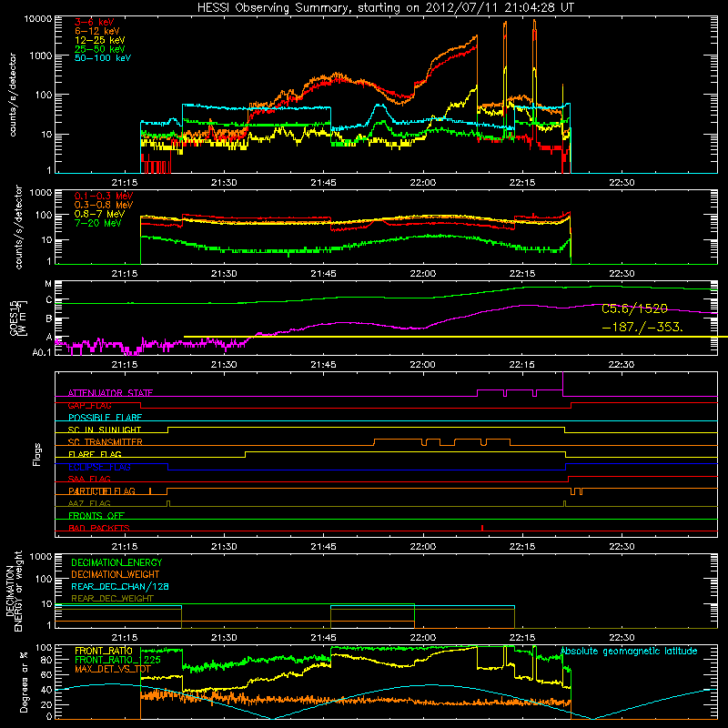
Task: Click the 10000 tick on the top plot
Action: (x=38, y=18)
